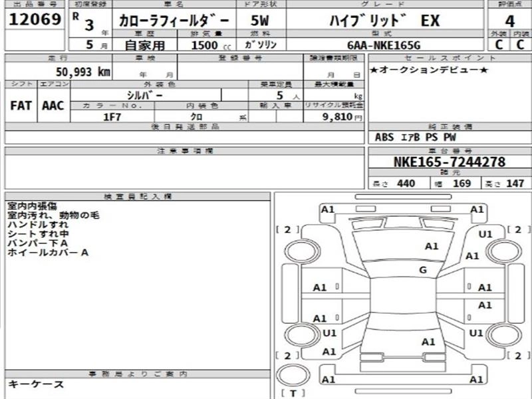Select chassis number NKE165-7244278

tap(450, 162)
